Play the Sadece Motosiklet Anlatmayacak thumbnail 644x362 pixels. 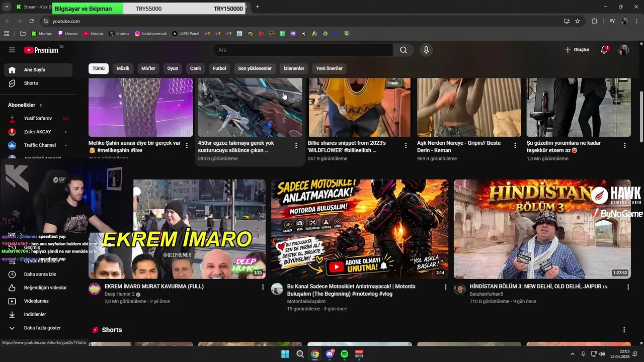(359, 229)
